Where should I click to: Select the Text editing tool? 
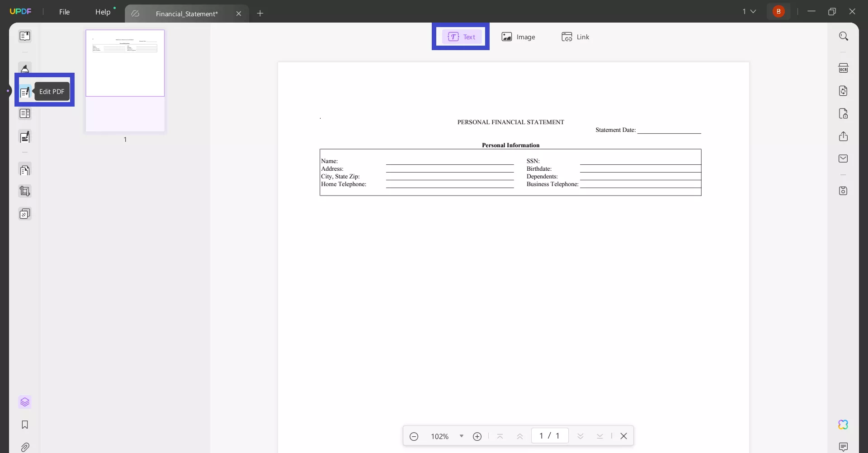coord(460,37)
